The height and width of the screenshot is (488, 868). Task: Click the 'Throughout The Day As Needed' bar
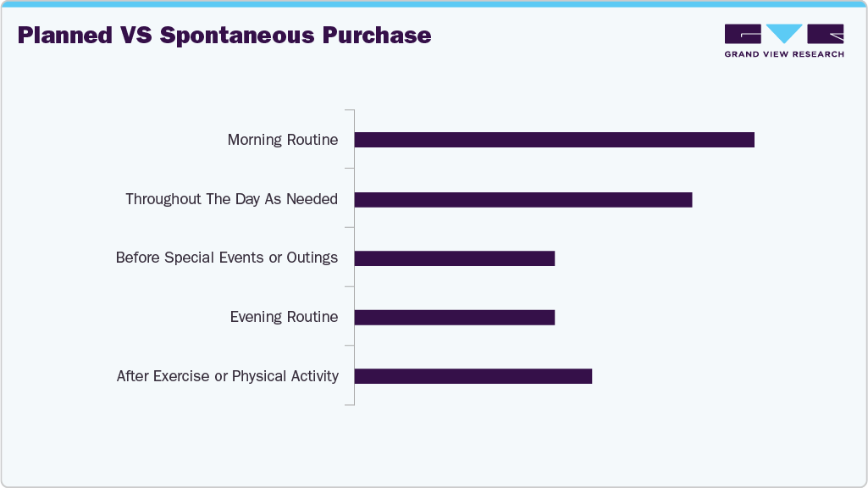pyautogui.click(x=522, y=200)
